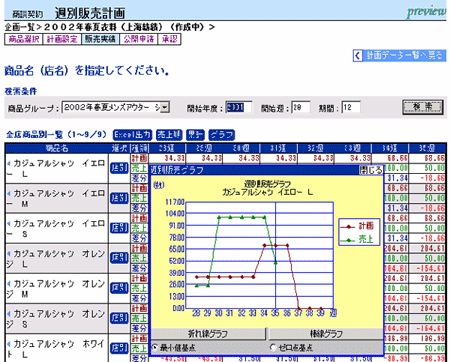Select the 最小値基点 radio button
Image resolution: width=450 pixels, height=362 pixels.
(155, 348)
